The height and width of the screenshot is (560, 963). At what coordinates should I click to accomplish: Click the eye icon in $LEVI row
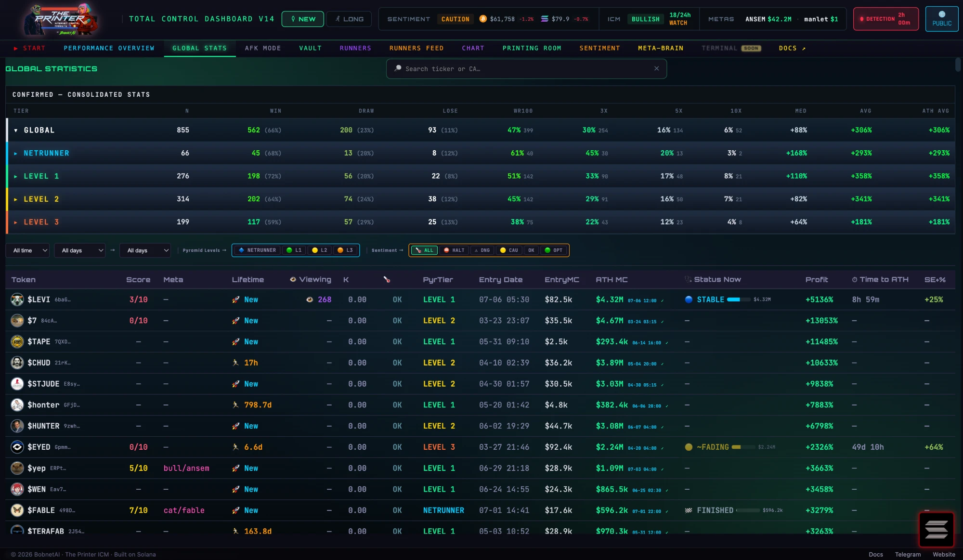pyautogui.click(x=310, y=300)
